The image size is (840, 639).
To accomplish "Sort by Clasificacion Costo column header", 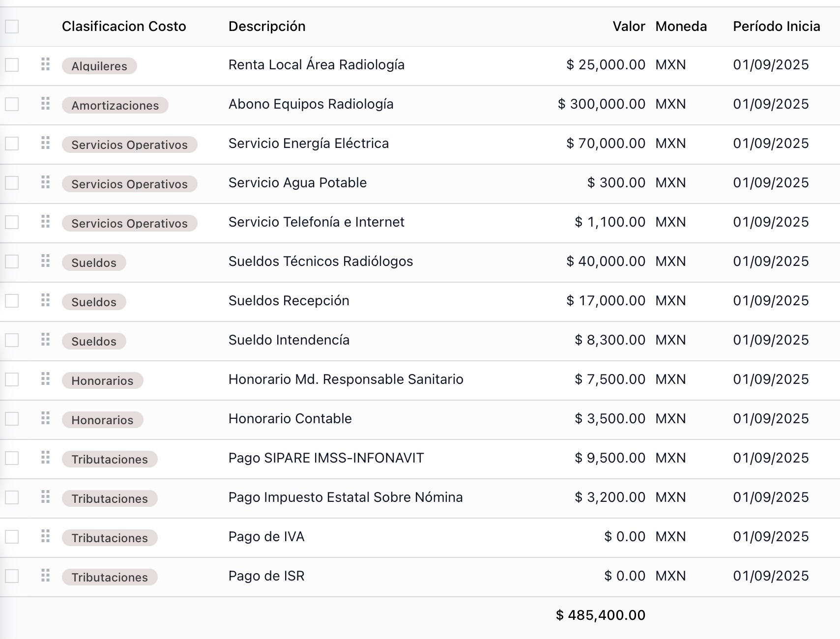I will pos(124,27).
